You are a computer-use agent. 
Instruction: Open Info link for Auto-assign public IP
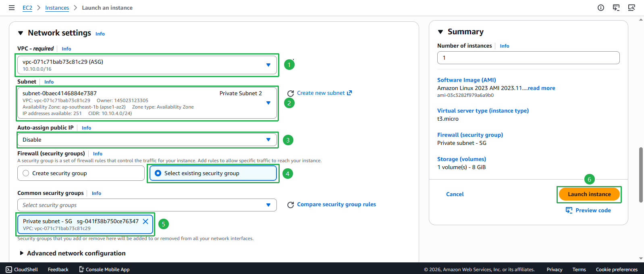pos(86,128)
